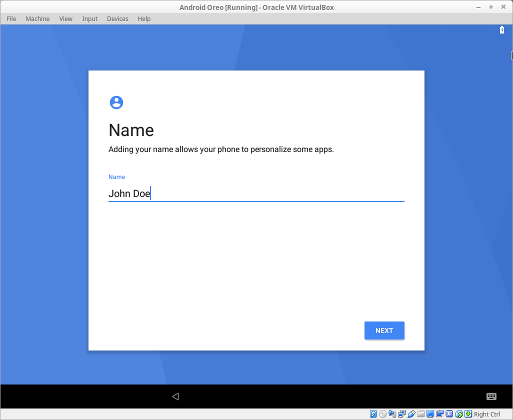Click the network adapter status icon
Screen dimensions: 513x420
(x=402, y=414)
